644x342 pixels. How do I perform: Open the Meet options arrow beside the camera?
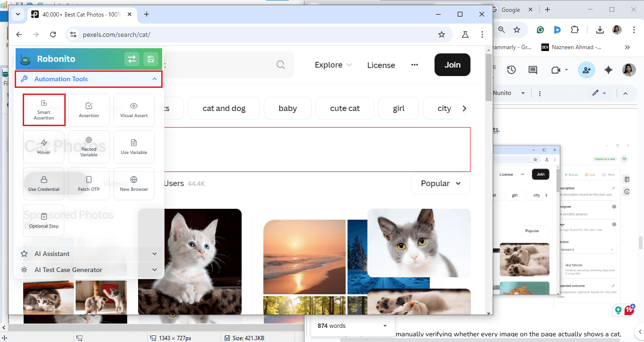point(566,70)
